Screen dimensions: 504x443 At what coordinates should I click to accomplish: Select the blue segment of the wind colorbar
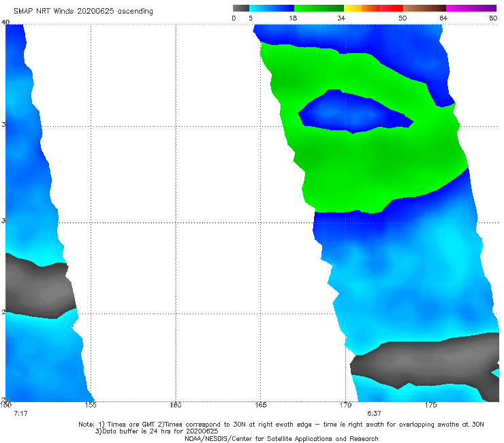point(272,8)
